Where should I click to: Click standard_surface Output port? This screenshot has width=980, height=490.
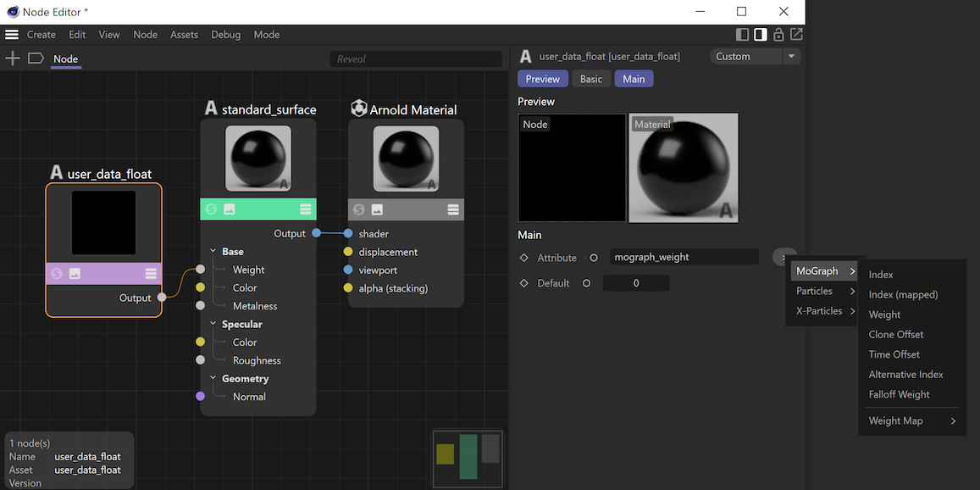click(316, 233)
